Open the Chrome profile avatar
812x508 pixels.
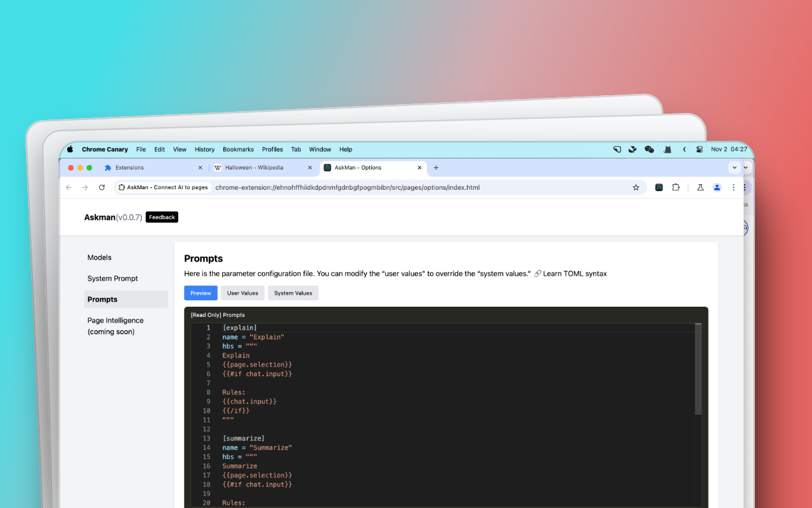717,187
